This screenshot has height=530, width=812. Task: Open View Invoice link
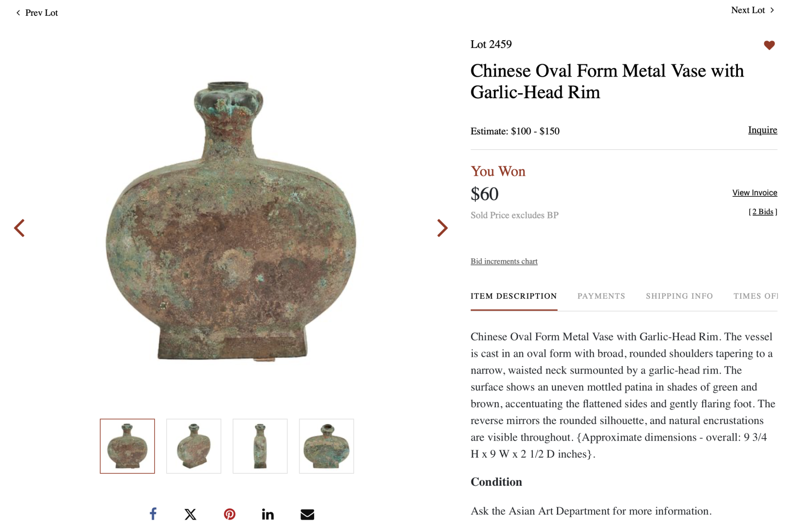754,193
